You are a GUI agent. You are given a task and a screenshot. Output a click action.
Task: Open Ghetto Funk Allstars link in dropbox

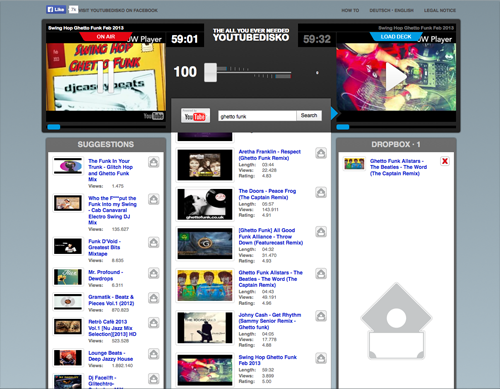pyautogui.click(x=398, y=167)
